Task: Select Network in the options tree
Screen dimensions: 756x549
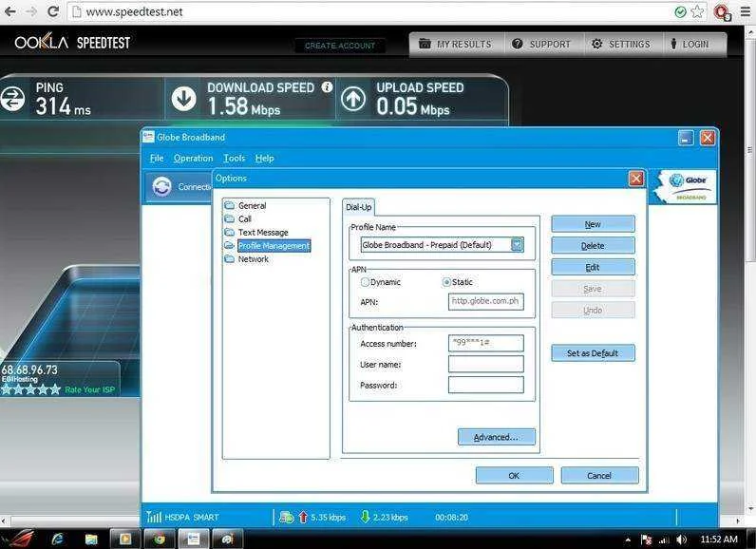Action: tap(254, 259)
